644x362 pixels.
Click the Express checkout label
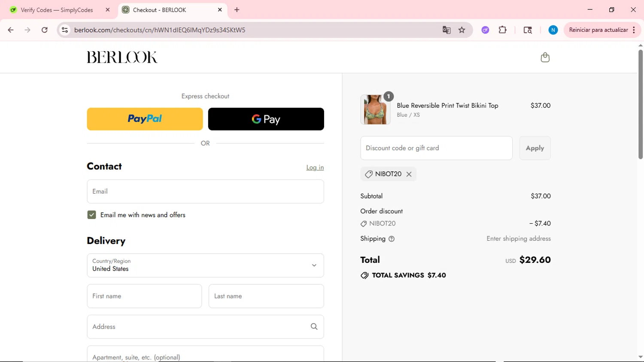tap(205, 96)
